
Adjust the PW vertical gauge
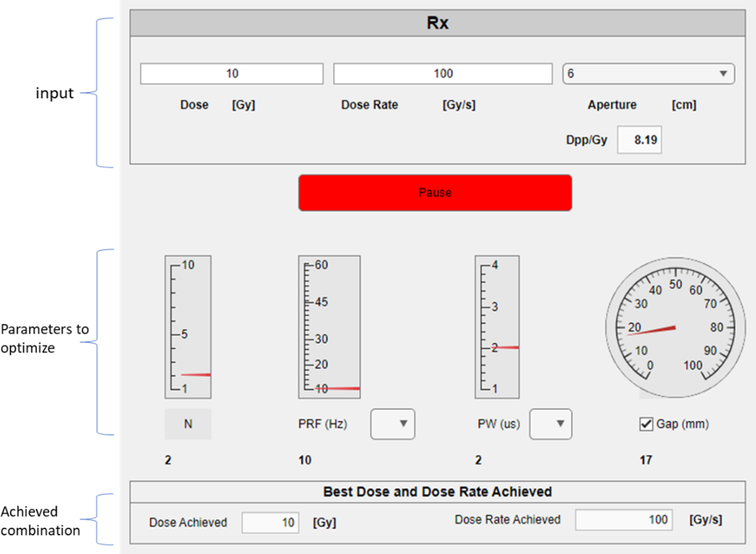(x=496, y=326)
